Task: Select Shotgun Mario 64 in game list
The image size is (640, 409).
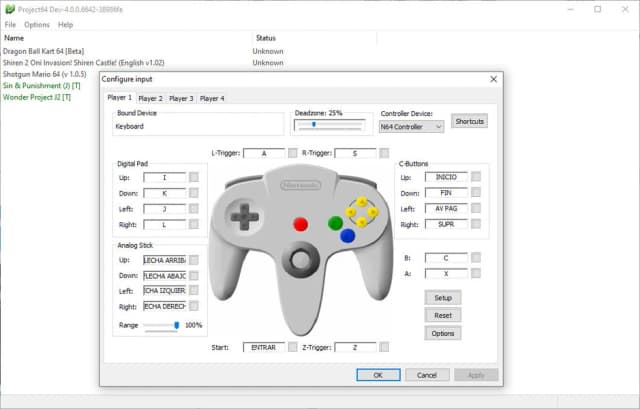Action: (x=44, y=74)
